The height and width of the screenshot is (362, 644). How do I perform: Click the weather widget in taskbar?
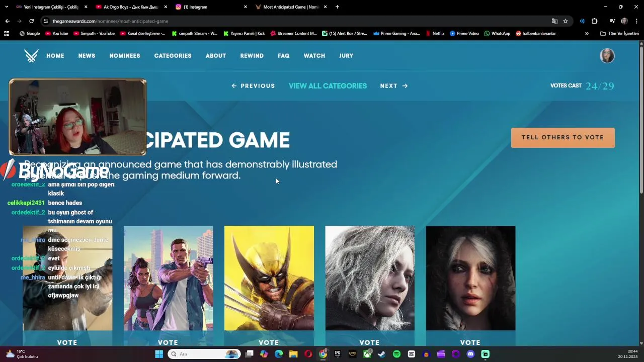pyautogui.click(x=23, y=354)
